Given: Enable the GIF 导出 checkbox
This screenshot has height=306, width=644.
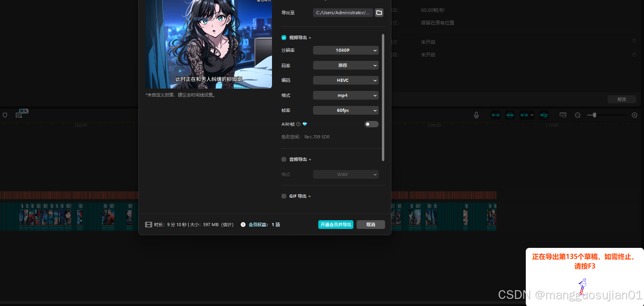Looking at the screenshot, I should click(284, 196).
